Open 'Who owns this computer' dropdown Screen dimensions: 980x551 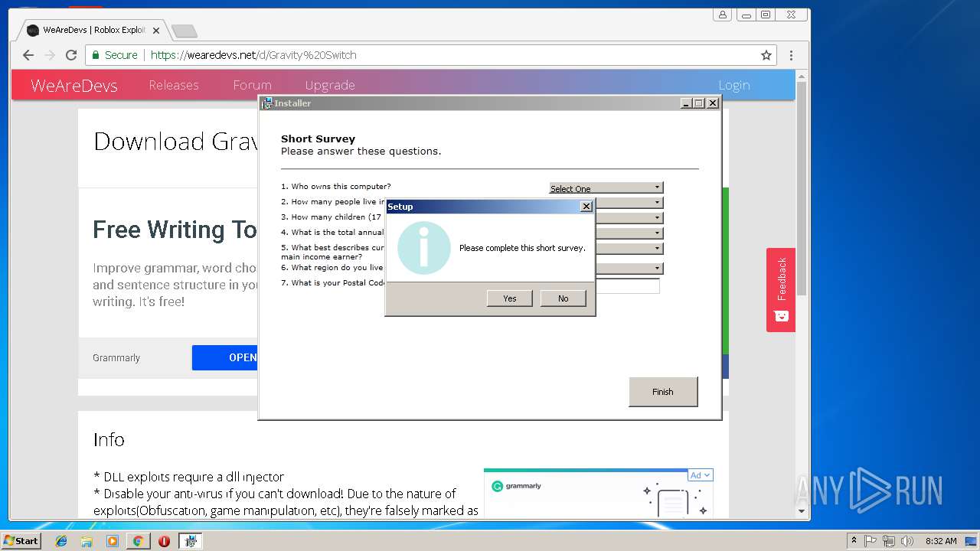coord(606,187)
